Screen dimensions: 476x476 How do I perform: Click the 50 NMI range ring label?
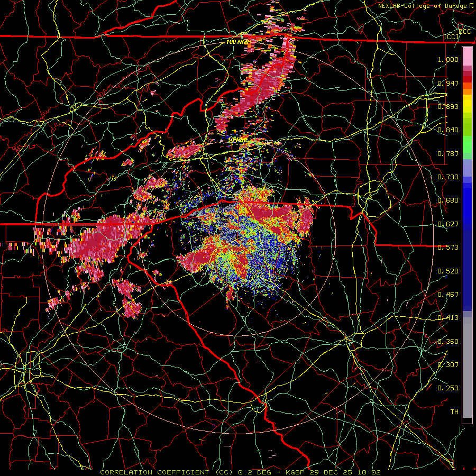click(237, 140)
